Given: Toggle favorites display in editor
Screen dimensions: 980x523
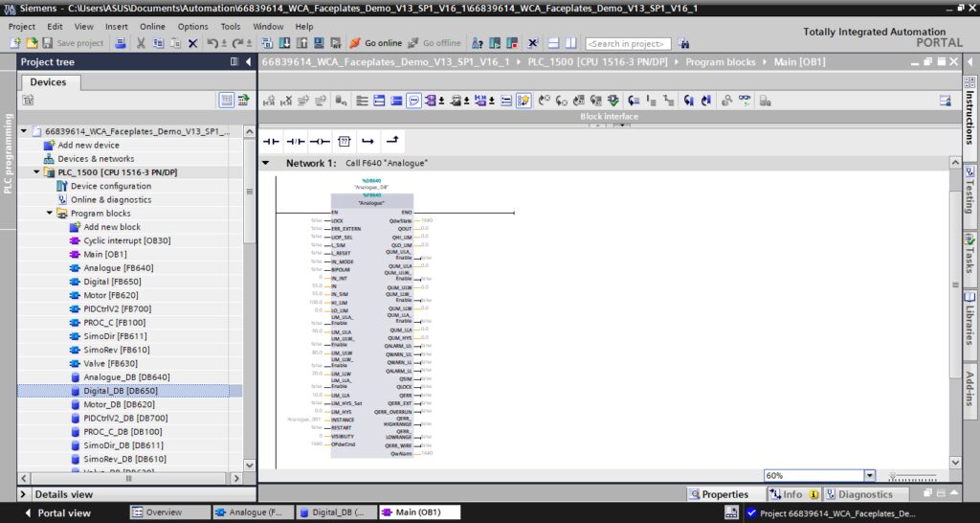Looking at the screenshot, I should pos(523,101).
